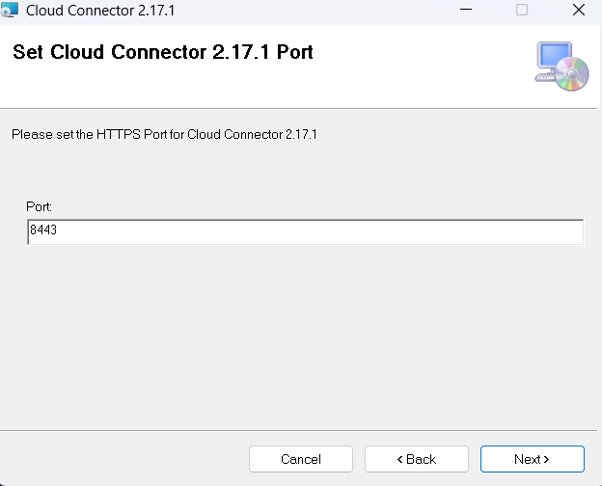
Task: Click the 'Set Cloud Connector 2.17.1 Port' heading
Action: 163,52
